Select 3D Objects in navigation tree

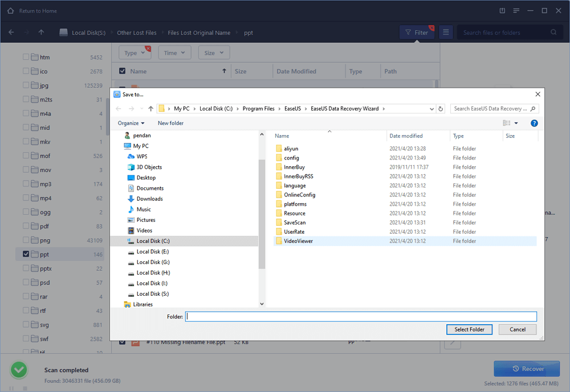click(x=149, y=167)
